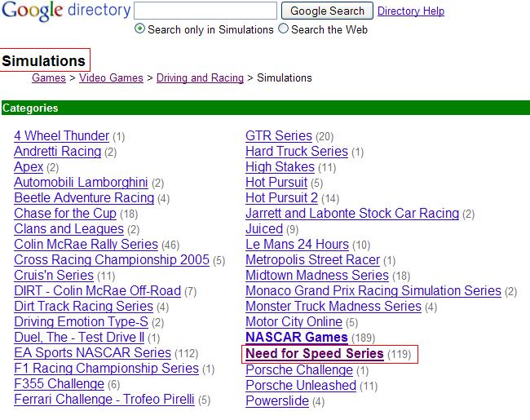Focus the directory search text field
The image size is (530, 420).
pos(205,11)
